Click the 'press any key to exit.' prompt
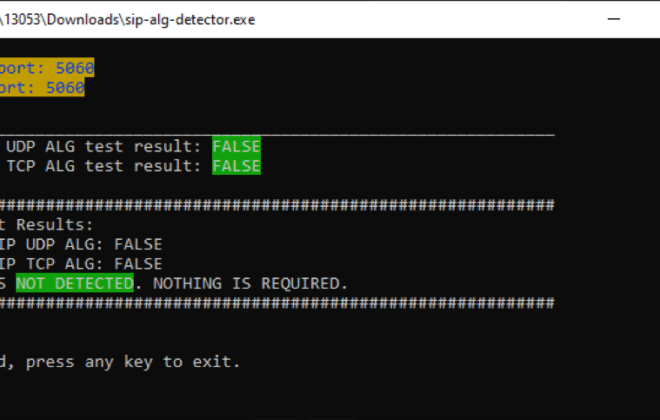The image size is (660, 420). coord(133,362)
